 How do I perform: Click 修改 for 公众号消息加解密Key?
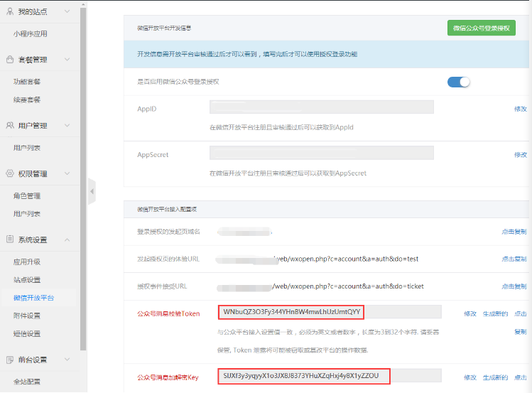pyautogui.click(x=470, y=377)
